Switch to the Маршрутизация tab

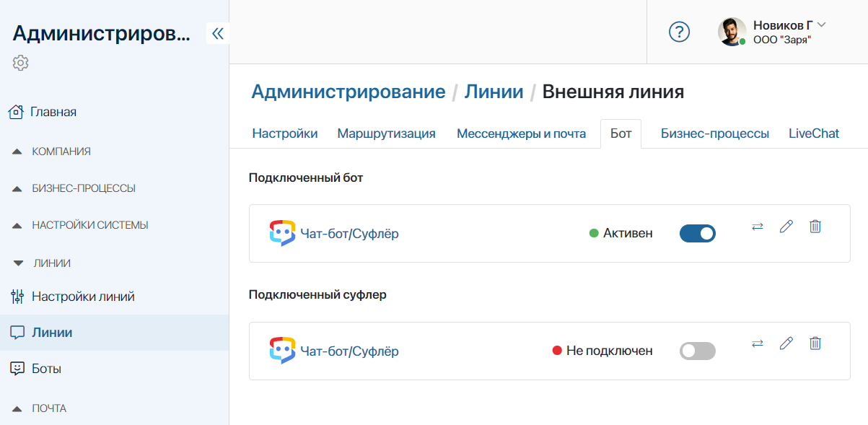[x=386, y=133]
